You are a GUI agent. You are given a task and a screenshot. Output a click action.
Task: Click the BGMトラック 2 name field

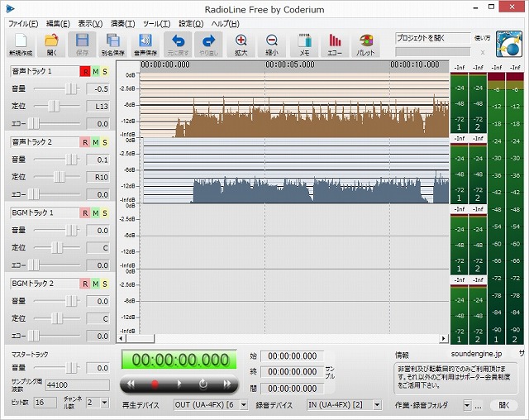click(x=45, y=284)
